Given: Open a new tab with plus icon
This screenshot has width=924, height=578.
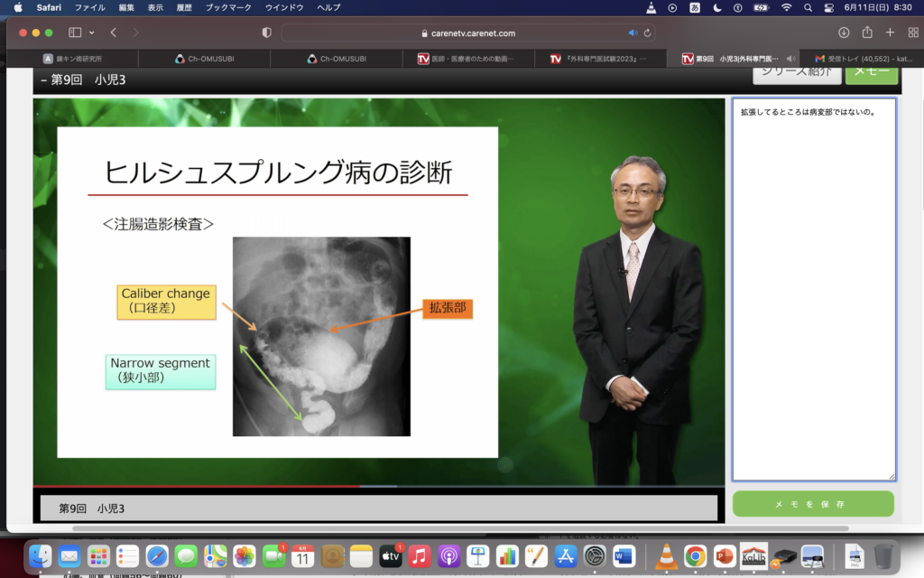Looking at the screenshot, I should pos(890,33).
